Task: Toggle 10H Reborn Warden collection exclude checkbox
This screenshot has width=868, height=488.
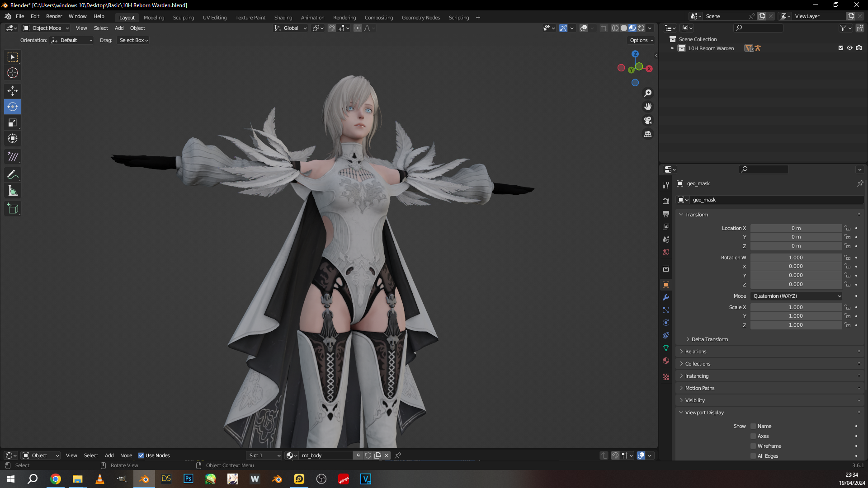Action: click(841, 48)
